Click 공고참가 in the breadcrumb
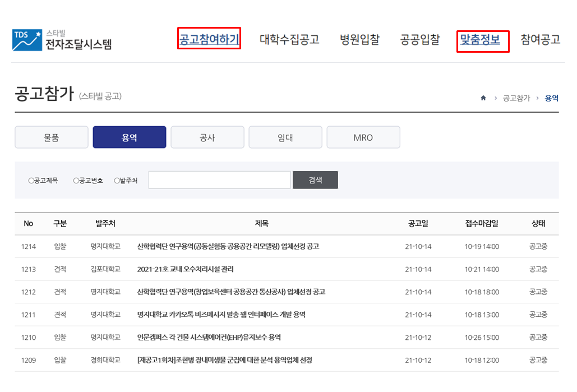The height and width of the screenshot is (392, 577). 516,98
